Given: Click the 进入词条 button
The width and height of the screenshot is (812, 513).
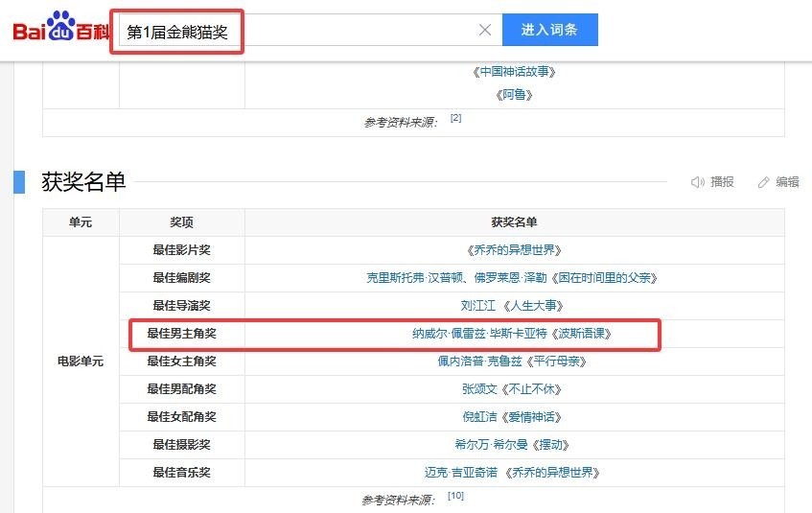Looking at the screenshot, I should pyautogui.click(x=549, y=30).
